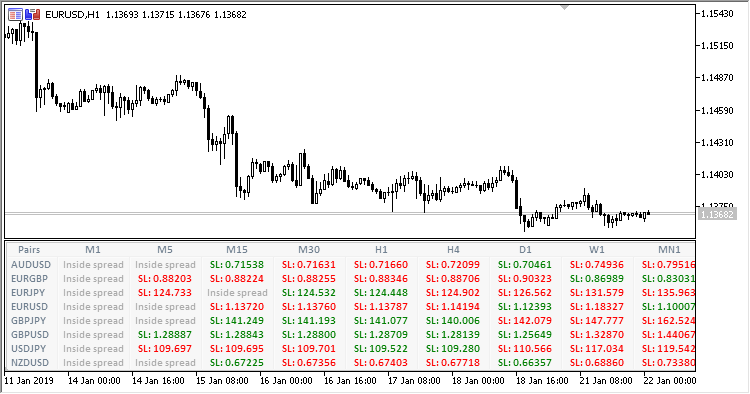This screenshot has height=394, width=750.
Task: Click the GBPUSD pair row label
Action: (x=30, y=335)
